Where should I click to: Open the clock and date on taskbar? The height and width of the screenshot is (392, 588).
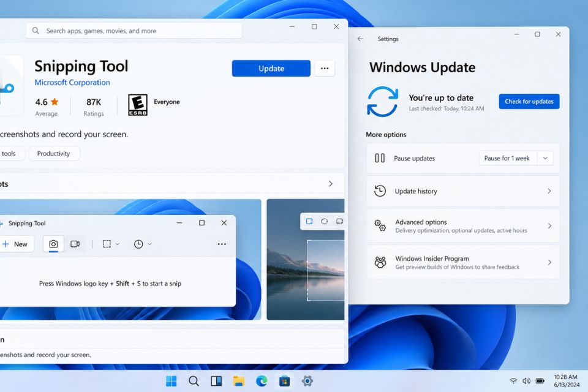click(566, 381)
